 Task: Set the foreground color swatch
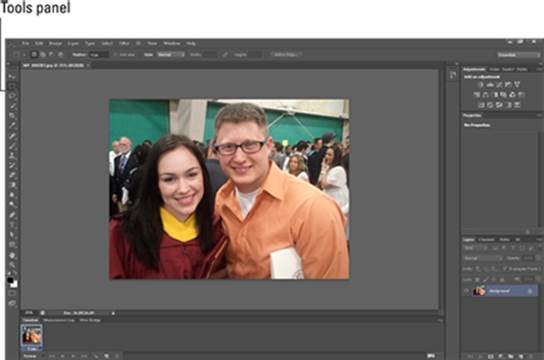(10, 280)
